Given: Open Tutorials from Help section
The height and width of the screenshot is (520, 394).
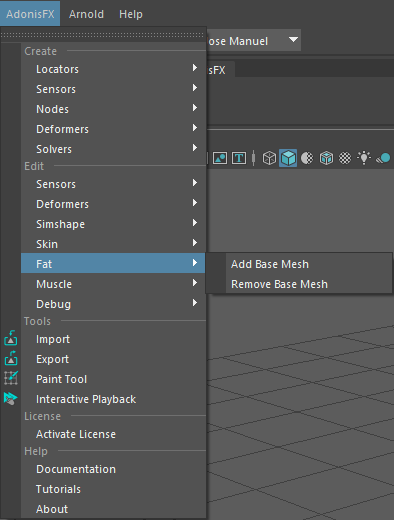Looking at the screenshot, I should 113,489.
